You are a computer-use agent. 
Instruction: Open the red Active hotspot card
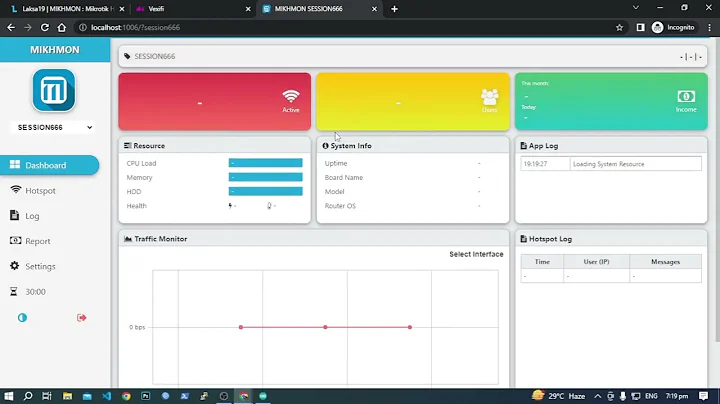214,101
